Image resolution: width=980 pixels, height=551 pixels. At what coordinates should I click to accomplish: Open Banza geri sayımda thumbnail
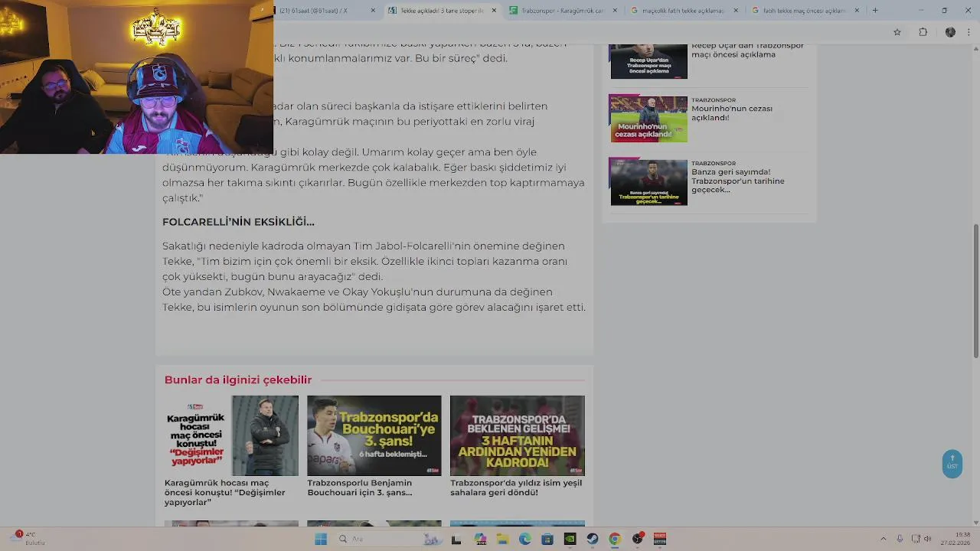coord(648,182)
